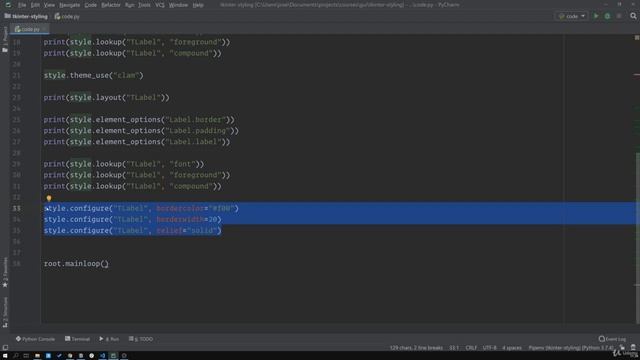The height and width of the screenshot is (360, 640).
Task: Click the root.mainloop() line
Action: (x=76, y=264)
